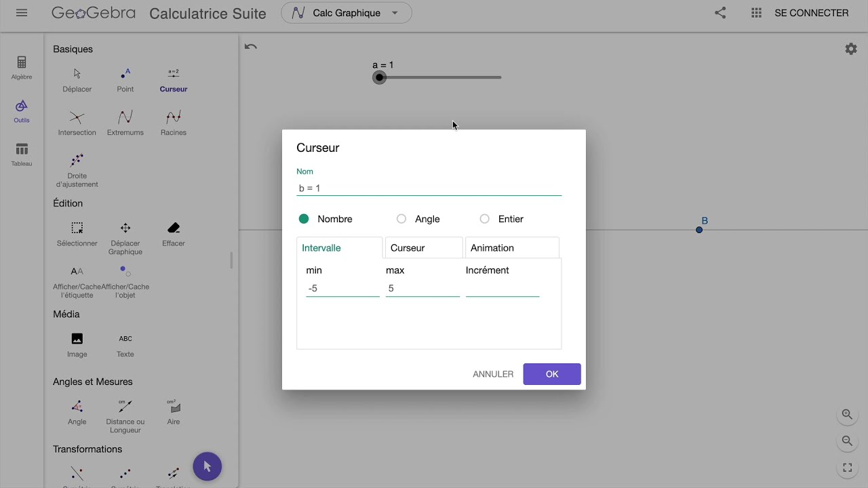This screenshot has width=868, height=488.
Task: Switch to the Curseur tab in dialog
Action: pos(424,248)
